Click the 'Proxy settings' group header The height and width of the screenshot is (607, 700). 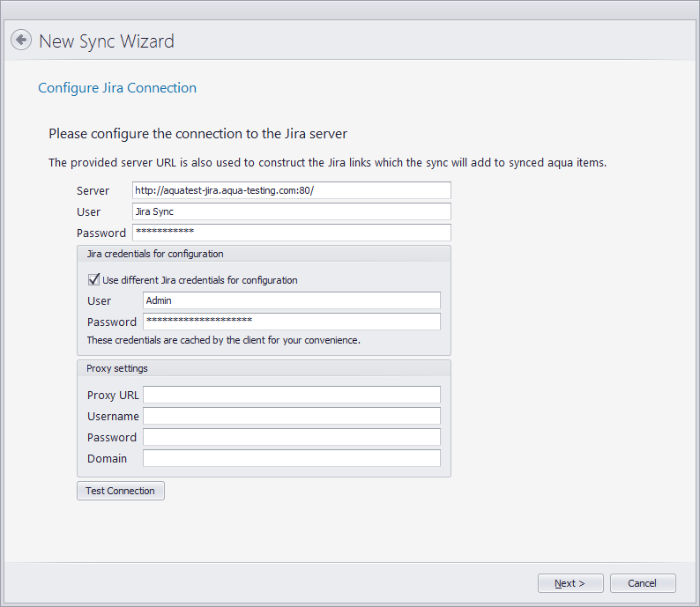(x=117, y=368)
